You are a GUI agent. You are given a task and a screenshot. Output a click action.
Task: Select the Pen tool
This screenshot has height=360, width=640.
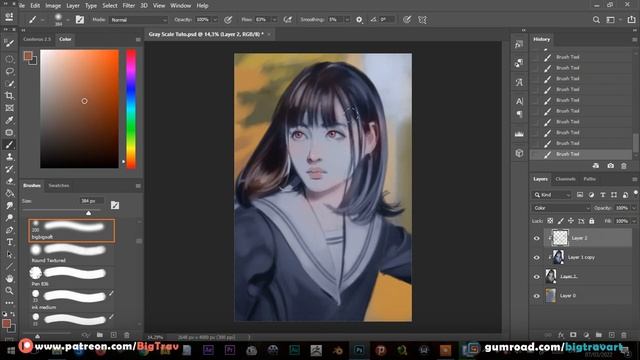pos(9,230)
